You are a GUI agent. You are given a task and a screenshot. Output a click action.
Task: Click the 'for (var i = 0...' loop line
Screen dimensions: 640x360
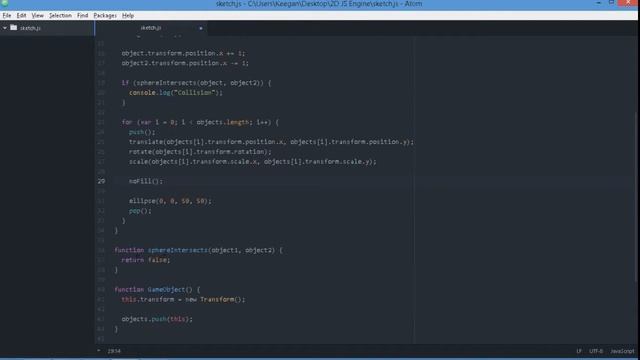[200, 122]
